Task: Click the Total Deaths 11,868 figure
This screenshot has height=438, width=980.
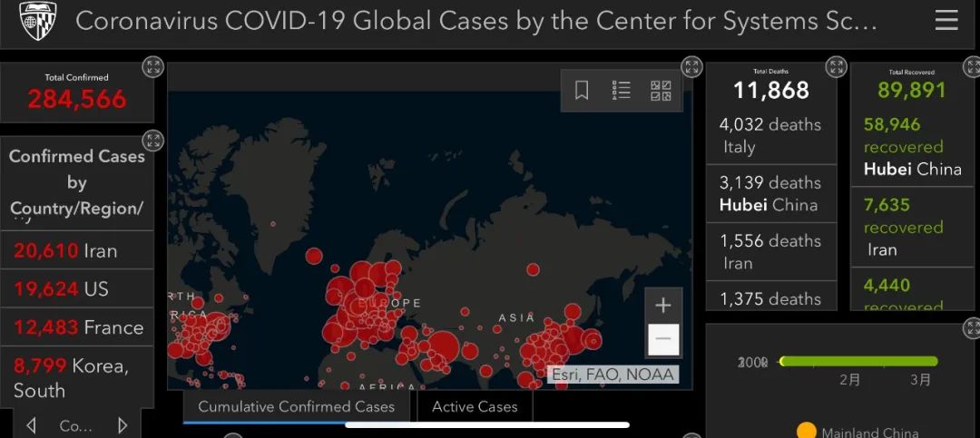Action: click(x=771, y=91)
